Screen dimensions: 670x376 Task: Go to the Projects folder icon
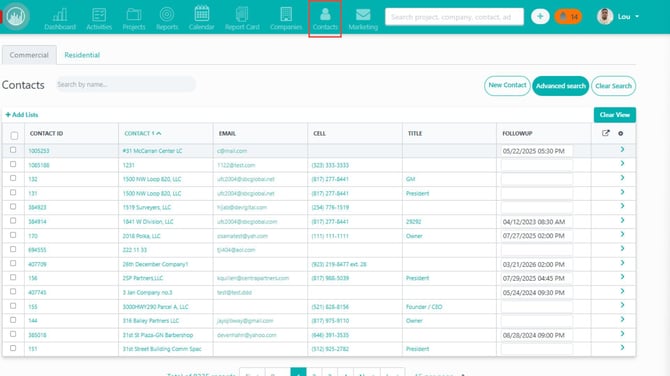click(x=134, y=15)
